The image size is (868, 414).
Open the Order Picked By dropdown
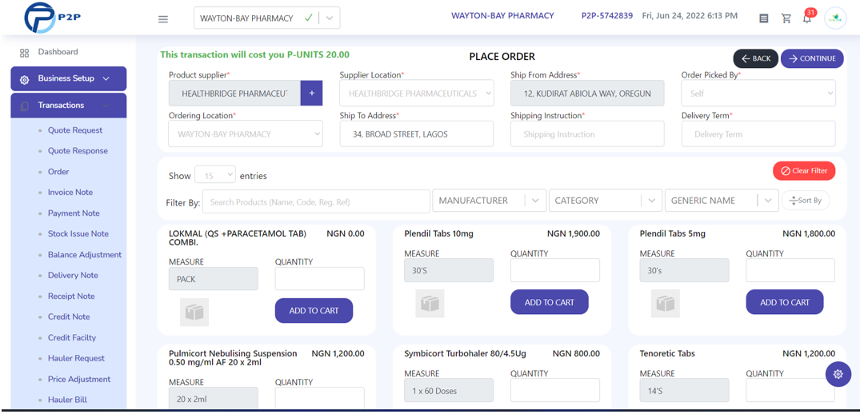point(758,94)
